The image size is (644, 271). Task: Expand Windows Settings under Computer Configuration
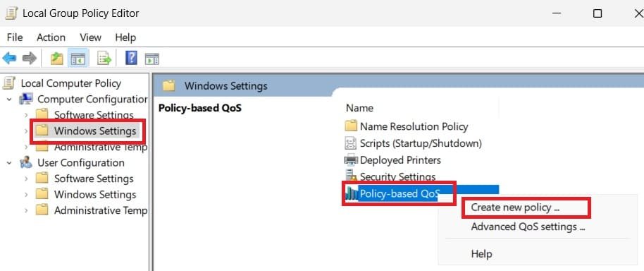click(26, 131)
